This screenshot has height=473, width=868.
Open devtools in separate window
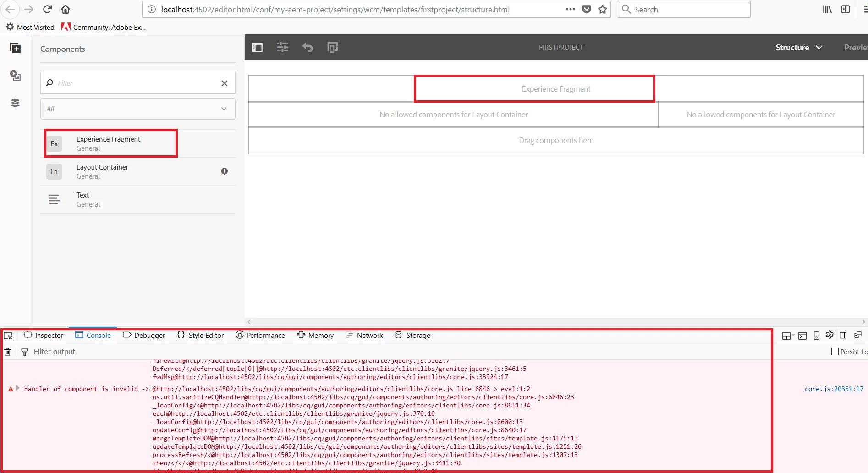tap(858, 335)
